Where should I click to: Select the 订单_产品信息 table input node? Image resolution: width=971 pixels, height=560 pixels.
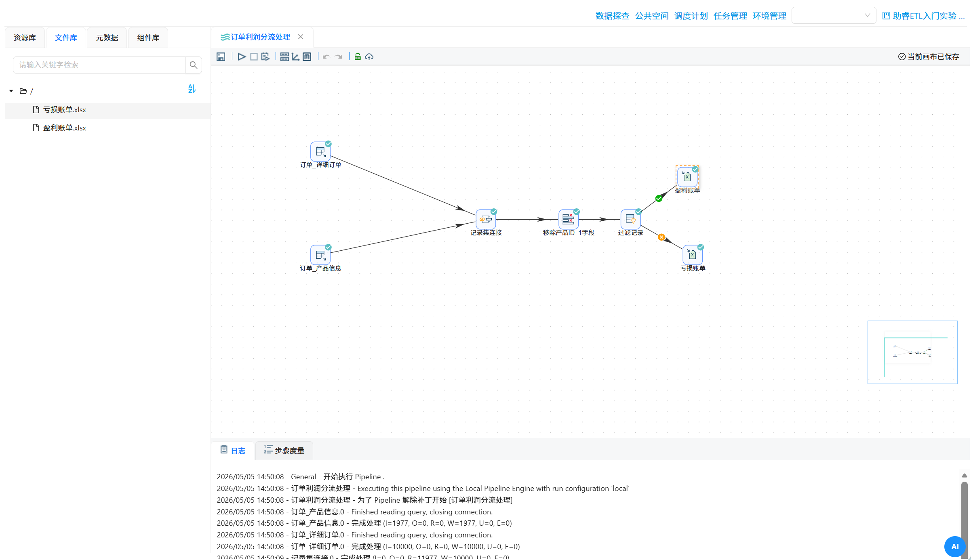[320, 255]
